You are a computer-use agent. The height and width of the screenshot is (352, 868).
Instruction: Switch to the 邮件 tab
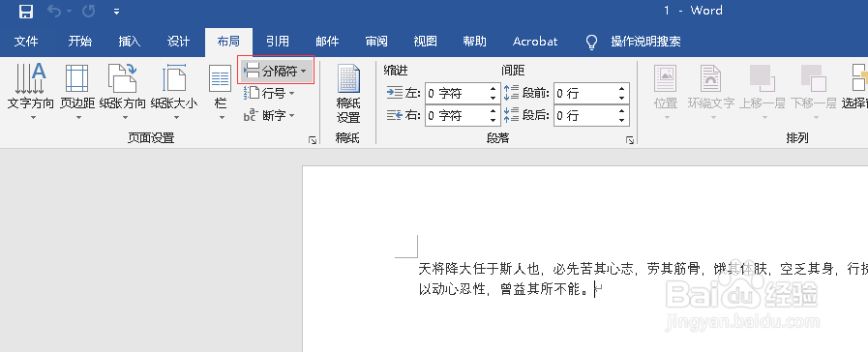327,42
